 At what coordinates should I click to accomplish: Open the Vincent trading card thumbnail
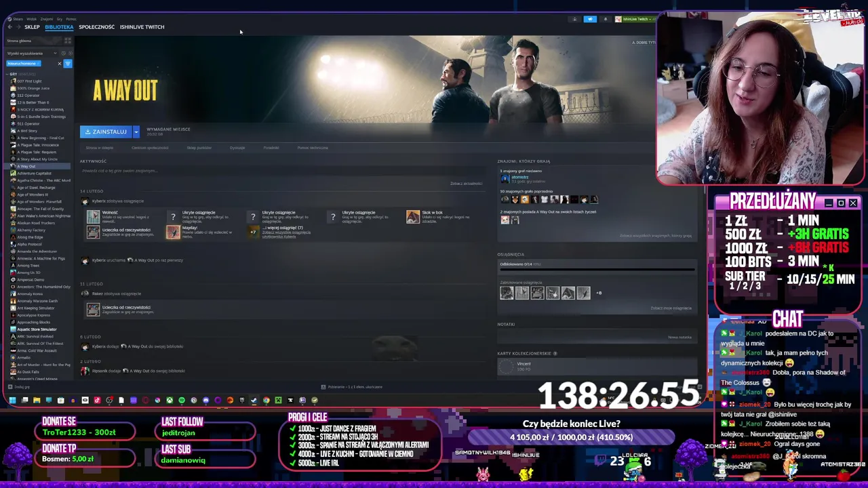(x=507, y=367)
